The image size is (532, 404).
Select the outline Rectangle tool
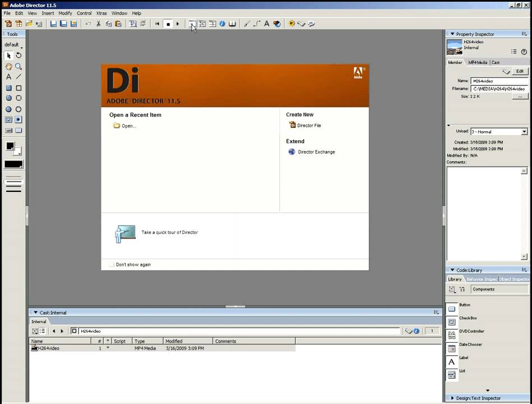coord(19,88)
